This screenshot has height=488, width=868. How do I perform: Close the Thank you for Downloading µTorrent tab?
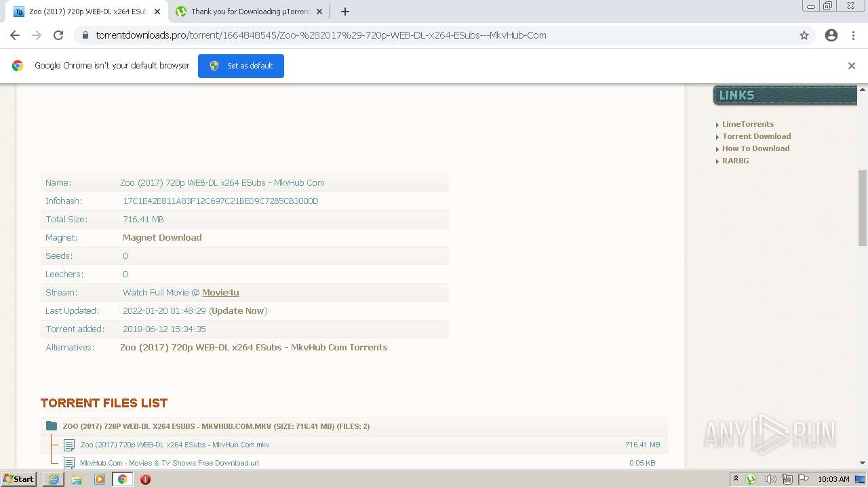tap(319, 12)
